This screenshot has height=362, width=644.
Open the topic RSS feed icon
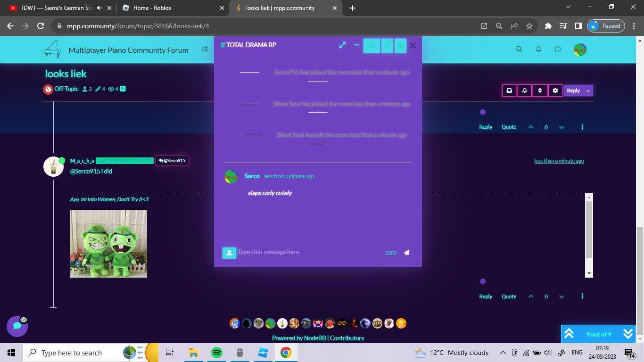click(123, 89)
